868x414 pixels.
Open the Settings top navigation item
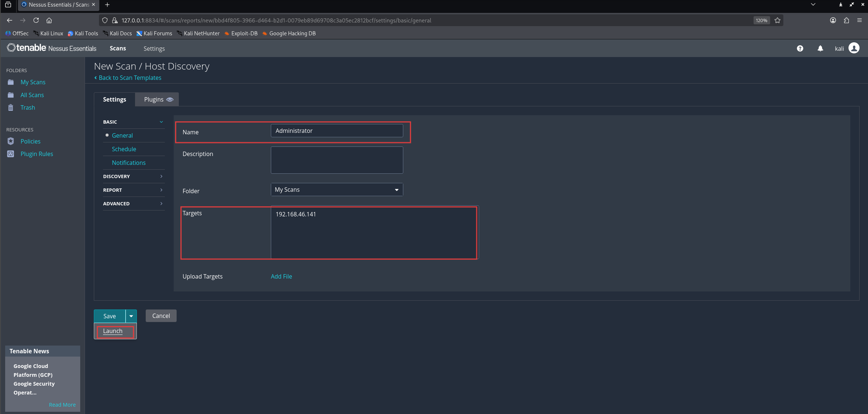pyautogui.click(x=154, y=49)
